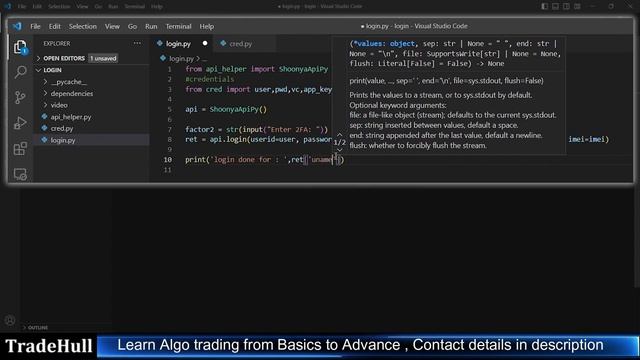Click the 'login done for : ' string
The height and width of the screenshot is (360, 640).
click(249, 160)
